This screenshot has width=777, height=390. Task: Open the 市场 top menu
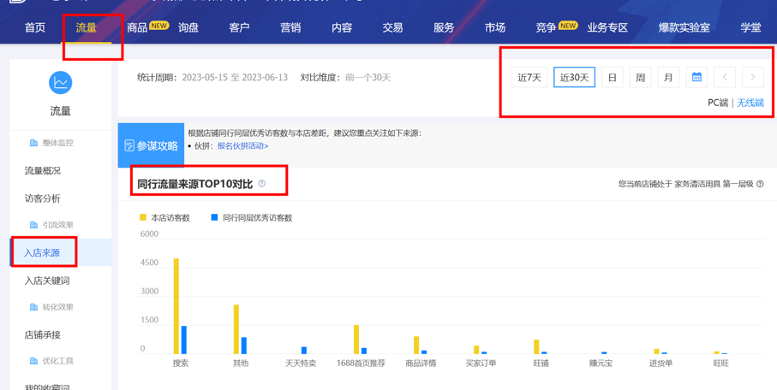click(x=495, y=28)
